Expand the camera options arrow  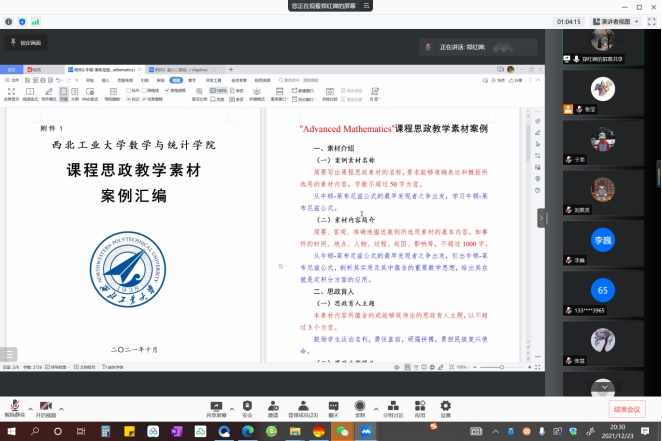coord(60,403)
